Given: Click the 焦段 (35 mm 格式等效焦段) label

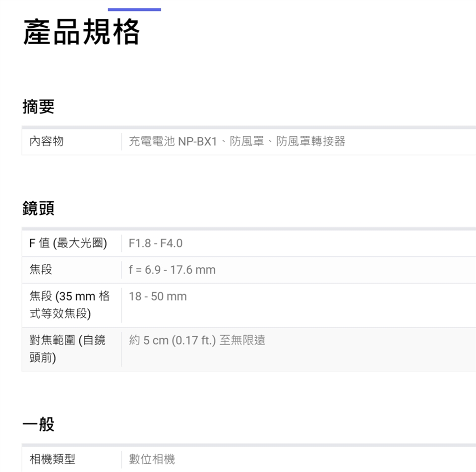Looking at the screenshot, I should tap(69, 305).
